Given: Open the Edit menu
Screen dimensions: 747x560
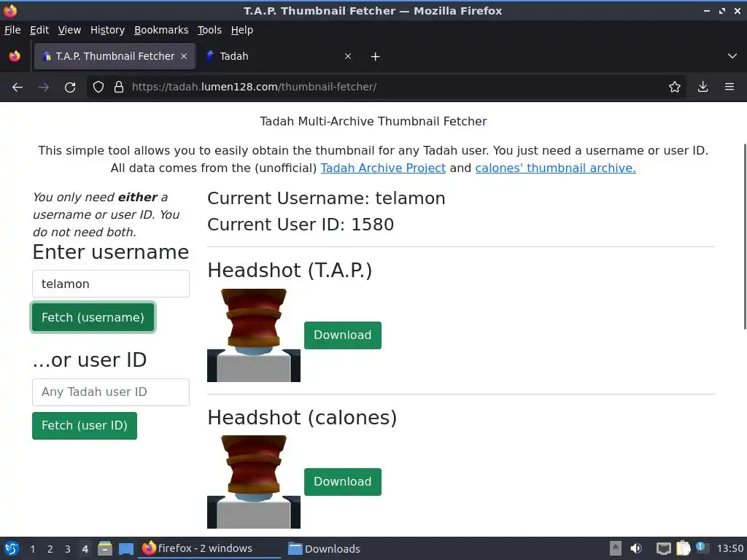Looking at the screenshot, I should point(39,30).
